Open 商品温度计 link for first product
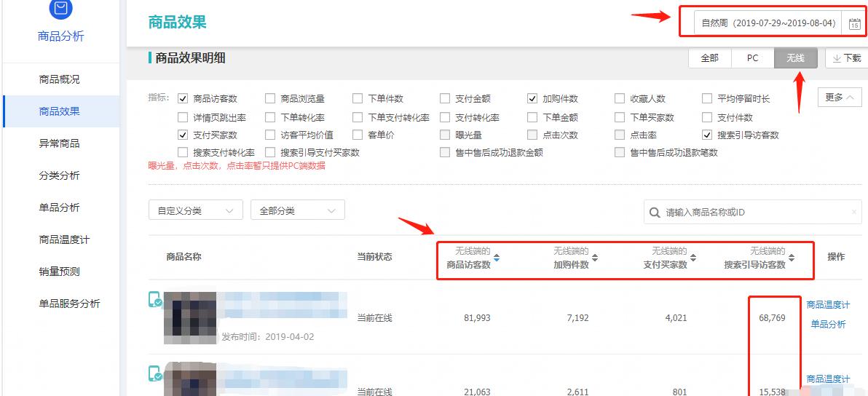Image resolution: width=868 pixels, height=396 pixels. (828, 305)
